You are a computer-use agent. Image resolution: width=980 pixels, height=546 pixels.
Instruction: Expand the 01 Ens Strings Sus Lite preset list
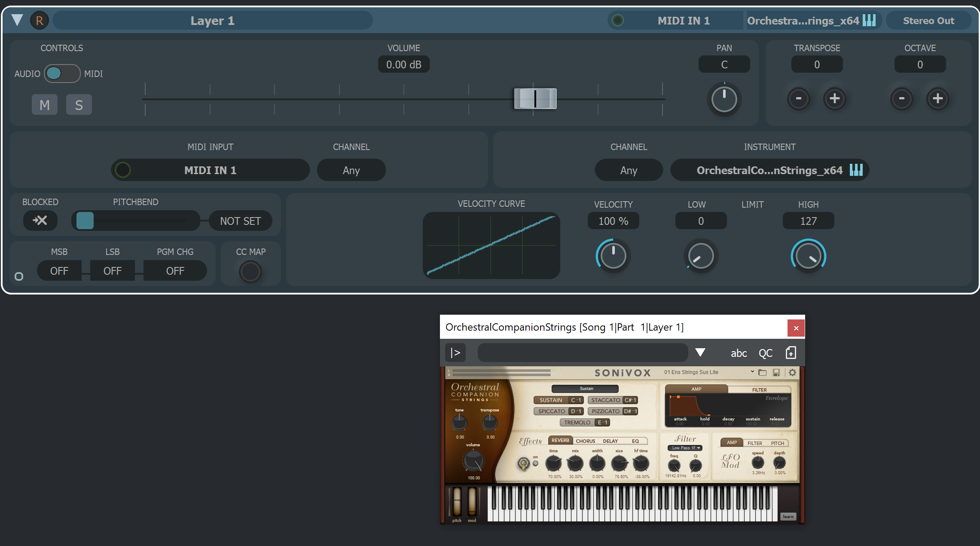[x=752, y=372]
